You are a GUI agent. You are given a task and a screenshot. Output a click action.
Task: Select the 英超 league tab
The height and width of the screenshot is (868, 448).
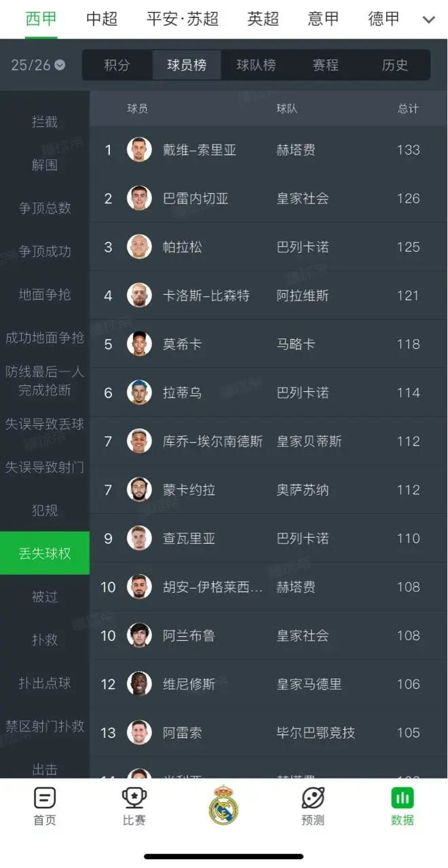[263, 19]
